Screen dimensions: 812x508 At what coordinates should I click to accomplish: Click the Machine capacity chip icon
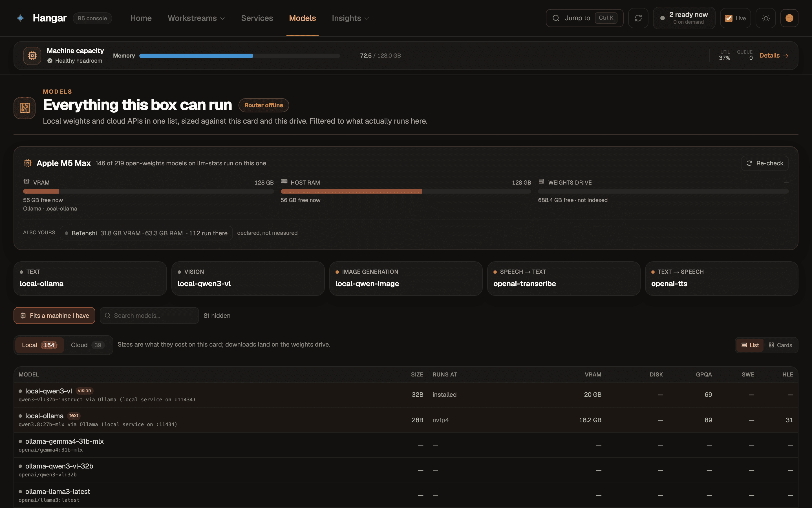(32, 55)
